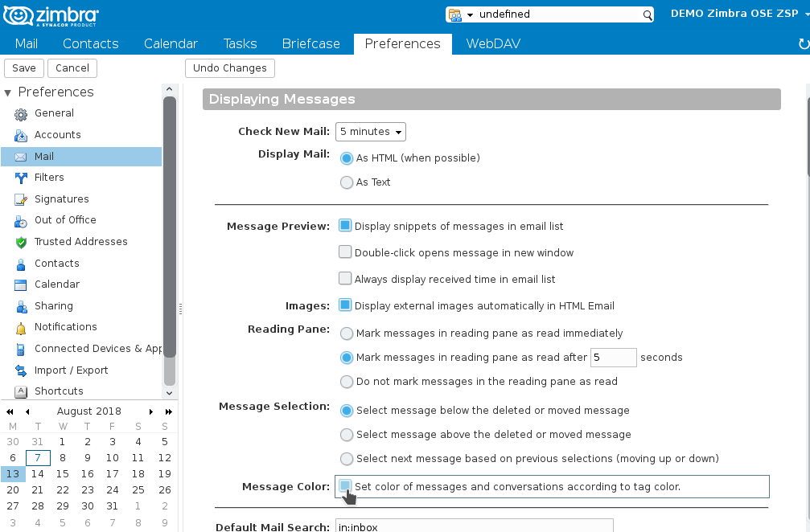This screenshot has height=532, width=810.
Task: Open General preferences gear icon
Action: [x=21, y=114]
